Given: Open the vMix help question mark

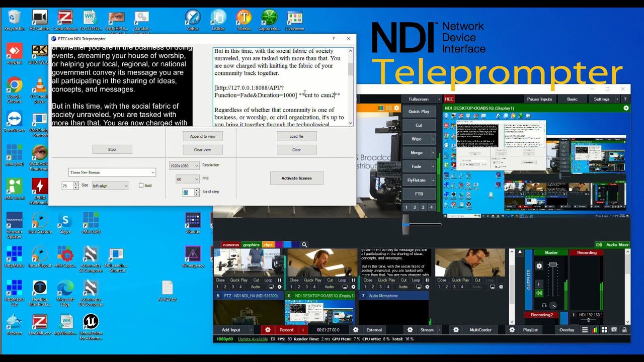Looking at the screenshot, I should (625, 99).
